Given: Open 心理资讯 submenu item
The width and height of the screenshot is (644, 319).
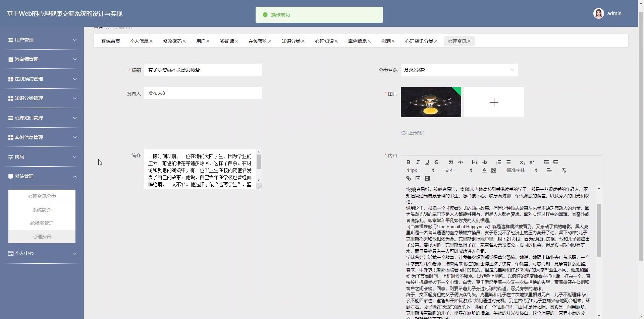Looking at the screenshot, I should pos(42,237).
